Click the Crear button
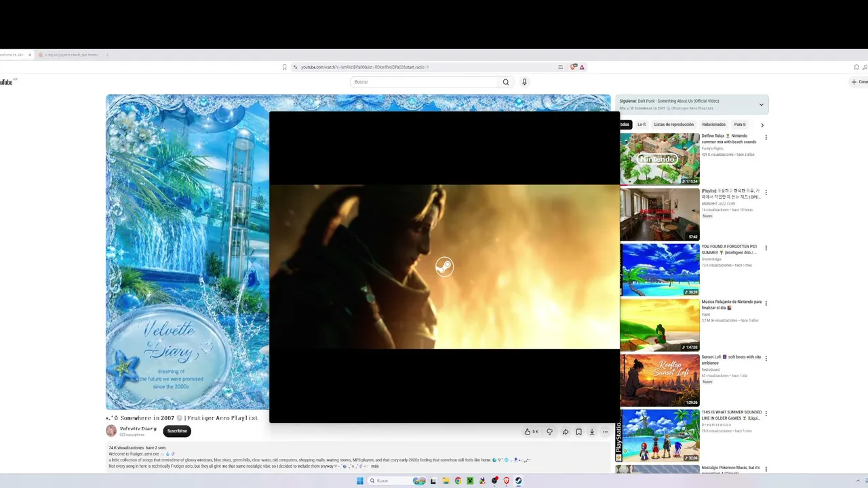The height and width of the screenshot is (488, 868). pos(859,82)
